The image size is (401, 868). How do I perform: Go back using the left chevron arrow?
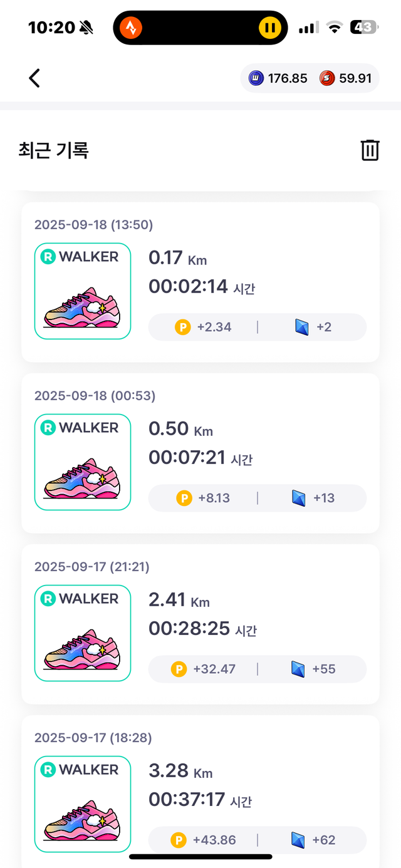coord(34,78)
